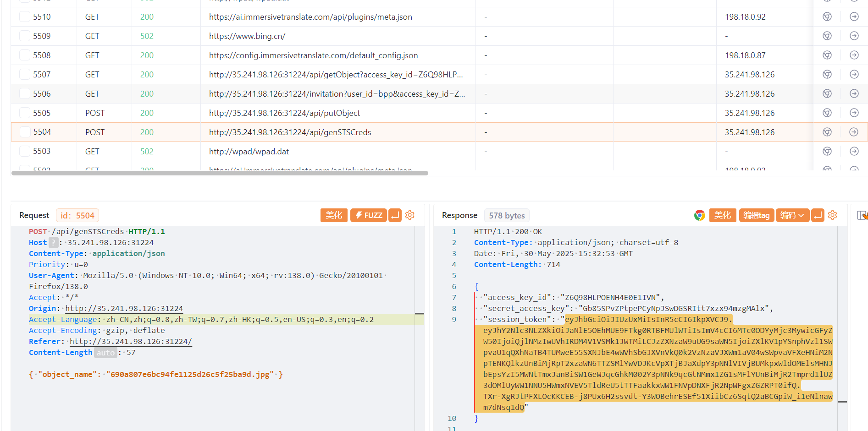Open row 5508 in browser icon
This screenshot has height=431, width=868.
point(827,55)
